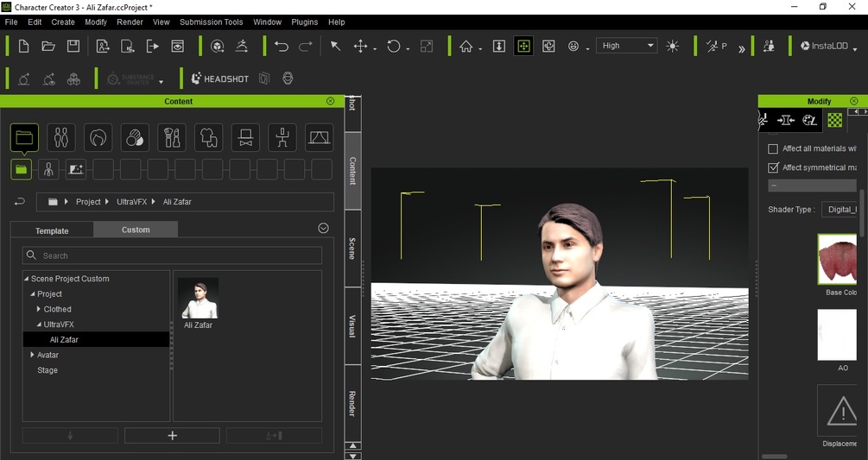868x460 pixels.
Task: Create a new project file
Action: (x=24, y=46)
